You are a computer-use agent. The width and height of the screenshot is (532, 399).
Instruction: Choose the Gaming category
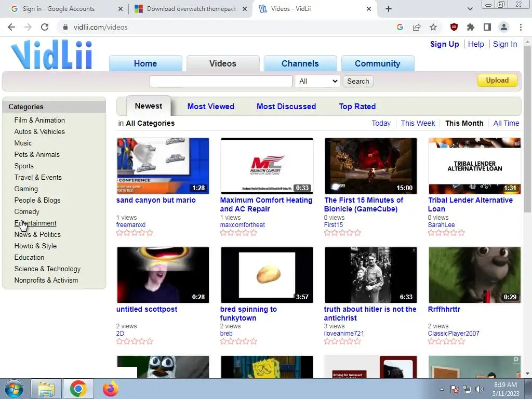(26, 189)
